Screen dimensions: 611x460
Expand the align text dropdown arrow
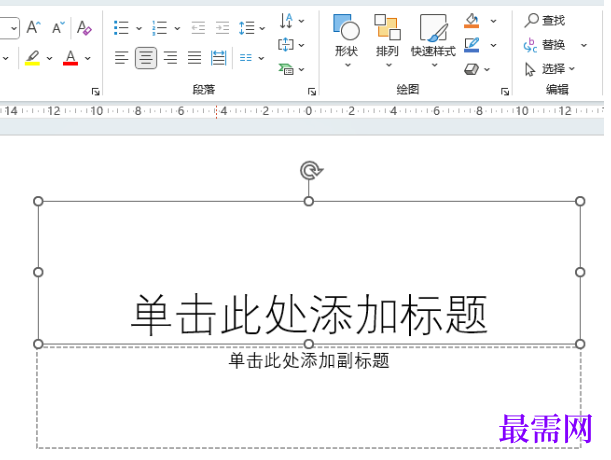302,46
